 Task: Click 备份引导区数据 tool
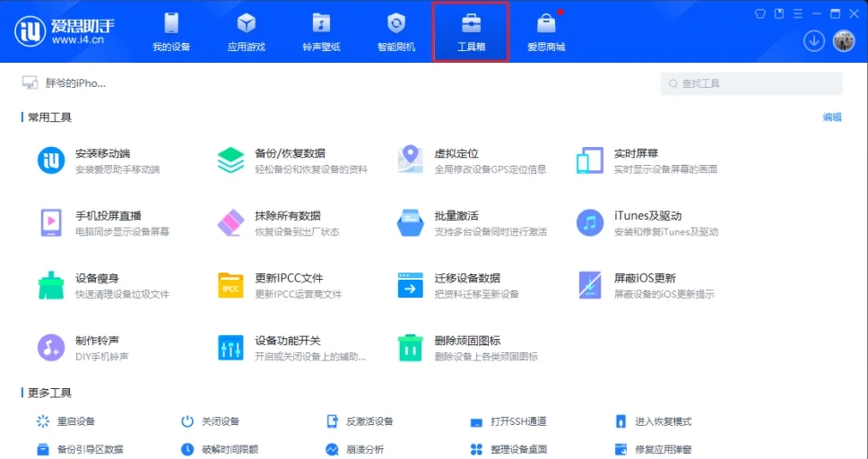point(80,449)
